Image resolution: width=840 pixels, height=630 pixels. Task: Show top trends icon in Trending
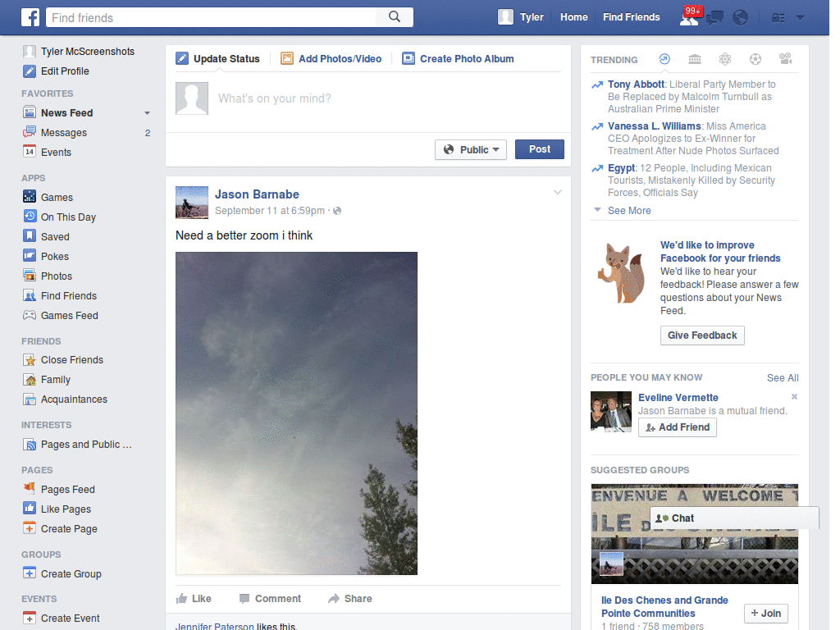pos(664,59)
